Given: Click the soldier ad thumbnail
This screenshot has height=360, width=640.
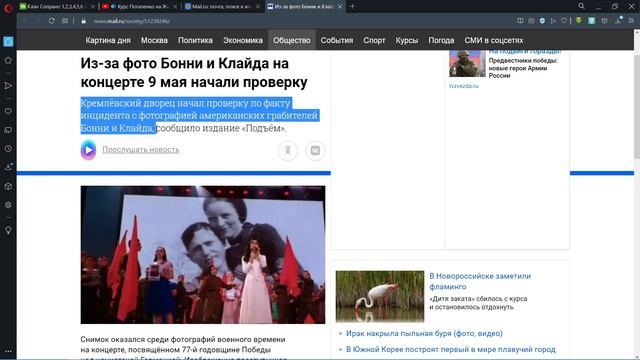Looking at the screenshot, I should point(467,63).
